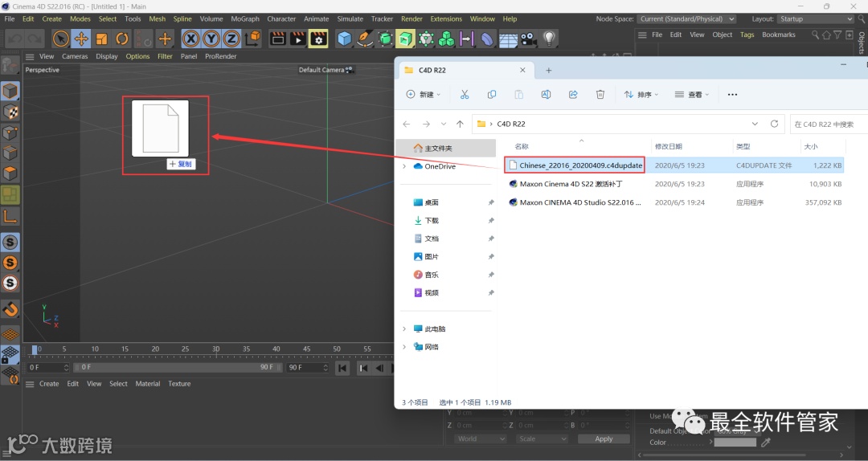Screen dimensions: 868x461
Task: Open the 排序 sort dropdown
Action: (641, 95)
